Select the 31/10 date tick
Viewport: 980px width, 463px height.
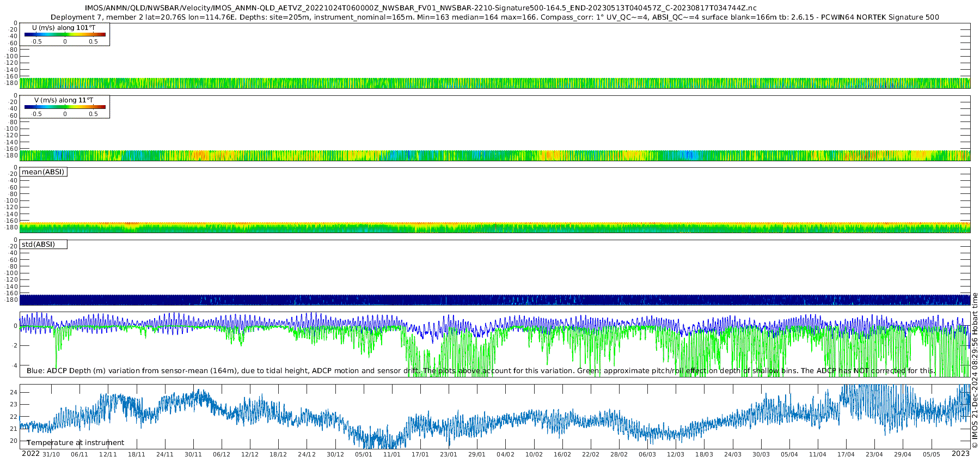[x=51, y=454]
